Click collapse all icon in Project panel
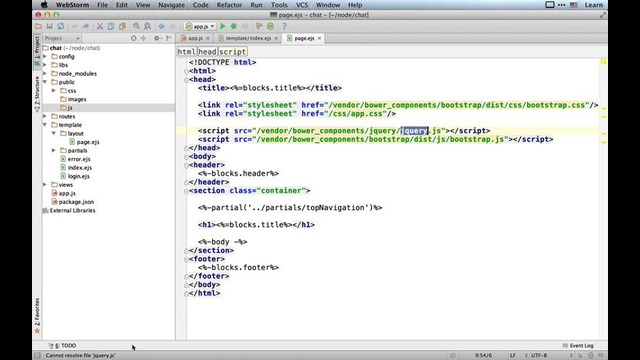640x360 pixels. (x=143, y=38)
